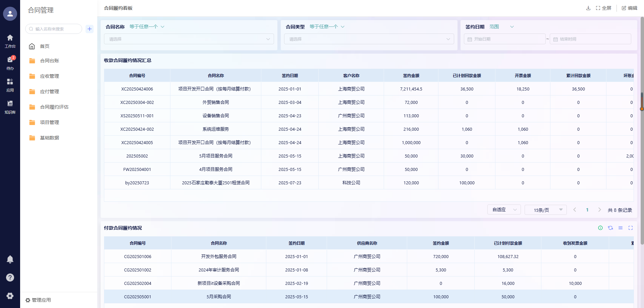Screen dimensions: 644x308
Task: Open the 待办 to-do icon with badge
Action: point(10,63)
